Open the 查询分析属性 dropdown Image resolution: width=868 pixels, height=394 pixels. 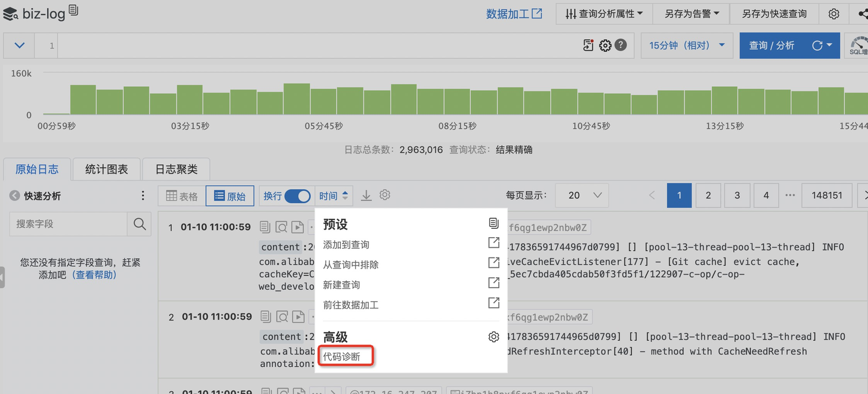tap(604, 14)
